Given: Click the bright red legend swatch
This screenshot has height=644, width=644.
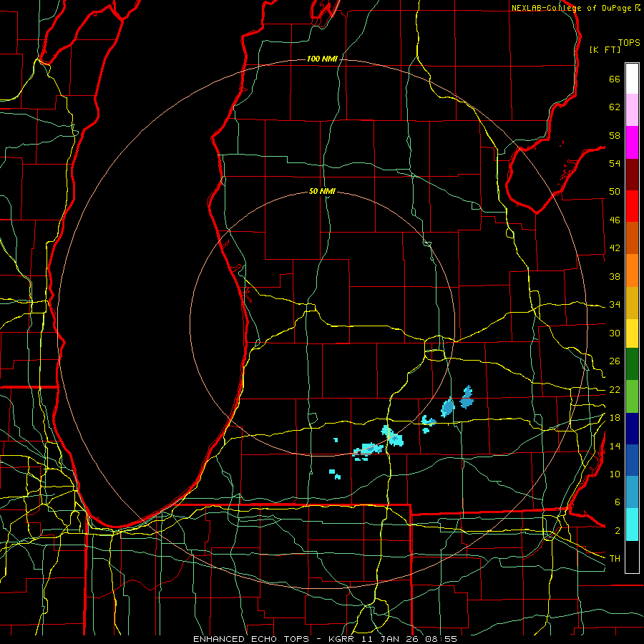Looking at the screenshot, I should tap(632, 206).
